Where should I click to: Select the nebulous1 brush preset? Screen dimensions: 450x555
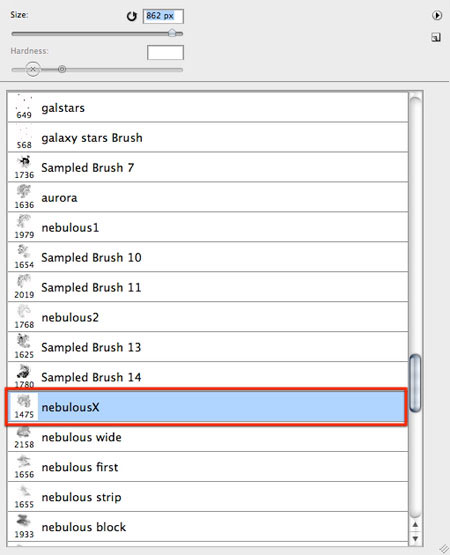tap(208, 228)
